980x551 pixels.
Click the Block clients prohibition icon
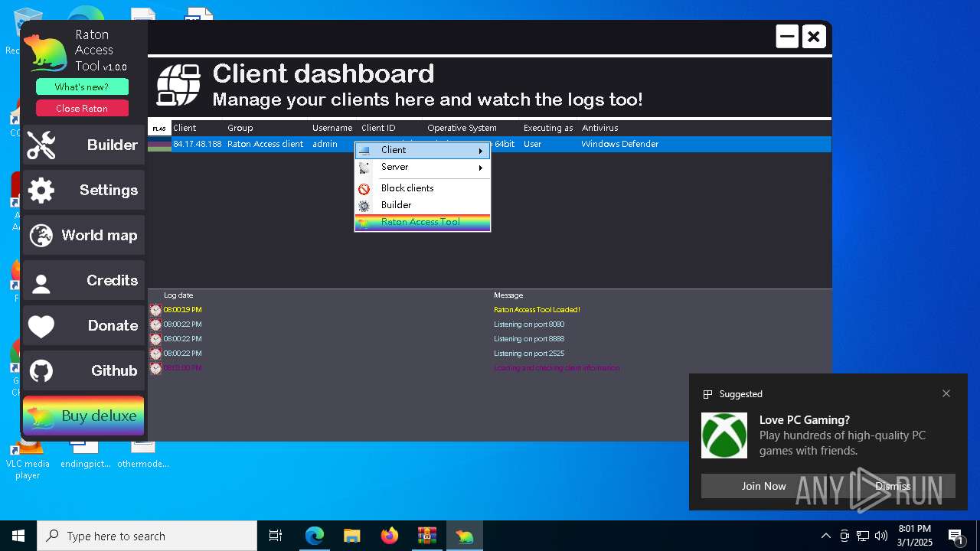[364, 189]
